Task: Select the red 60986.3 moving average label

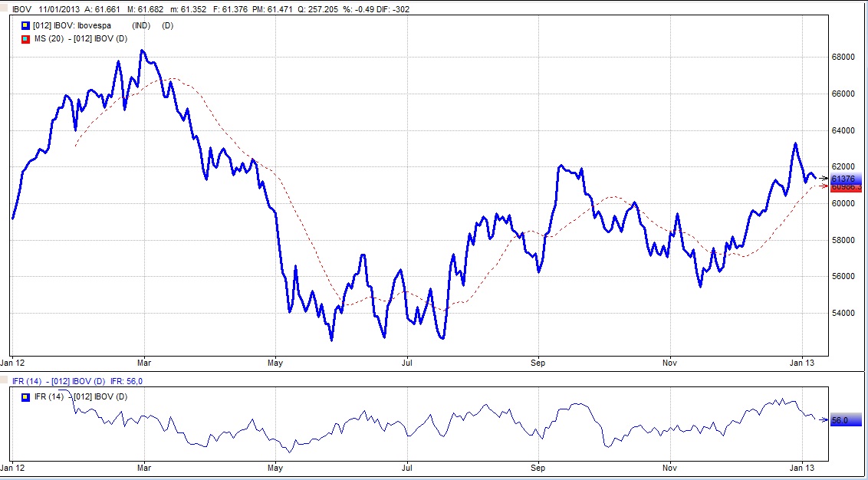Action: [x=847, y=187]
